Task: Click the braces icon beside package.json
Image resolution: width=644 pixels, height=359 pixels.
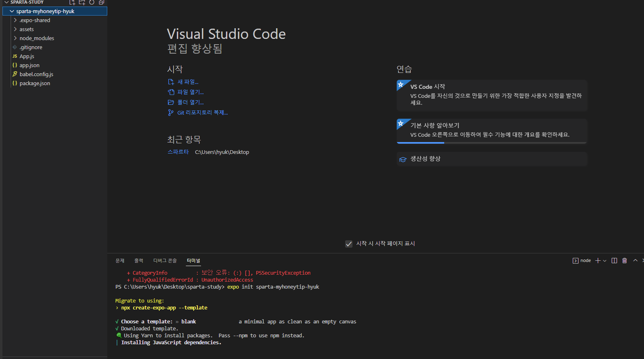Action: click(15, 83)
